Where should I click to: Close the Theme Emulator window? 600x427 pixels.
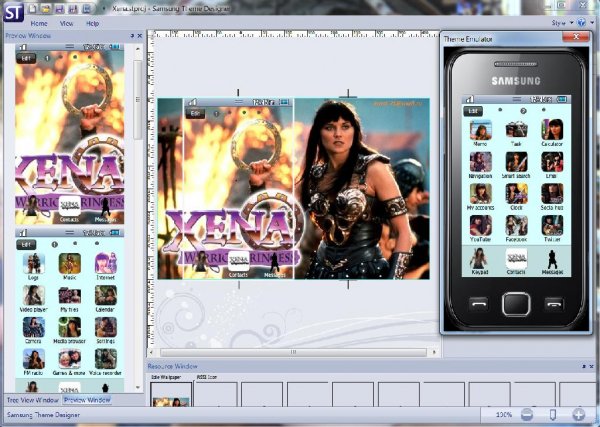[x=576, y=37]
